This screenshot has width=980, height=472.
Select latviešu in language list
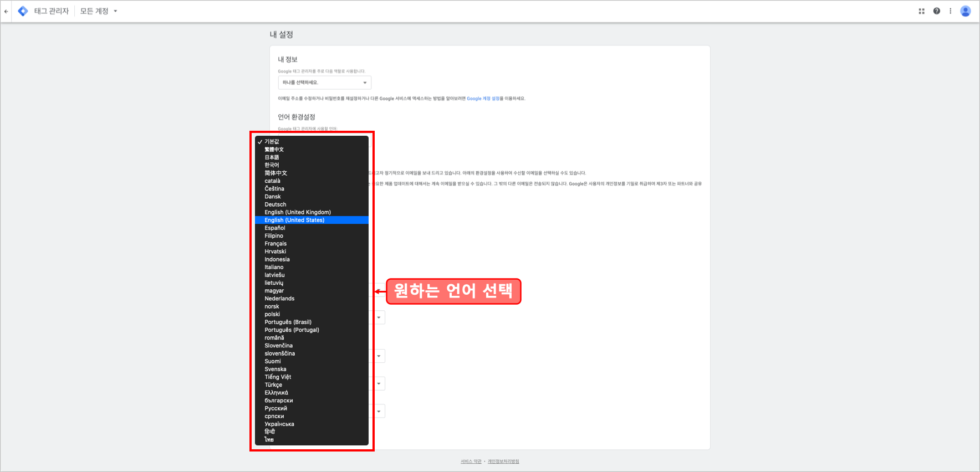tap(312, 275)
